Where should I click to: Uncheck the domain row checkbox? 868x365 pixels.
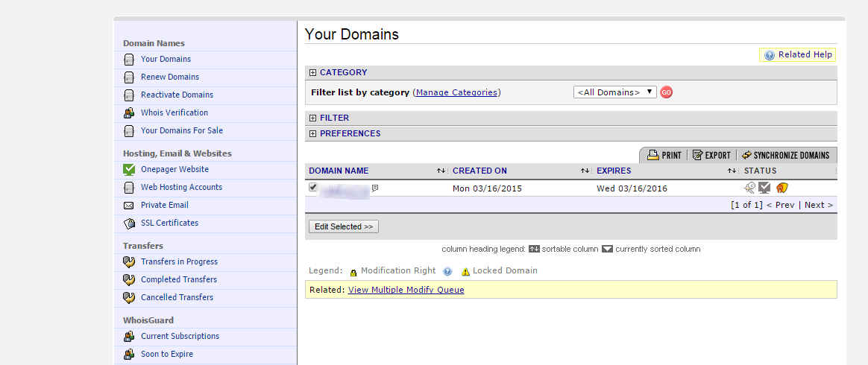(313, 188)
